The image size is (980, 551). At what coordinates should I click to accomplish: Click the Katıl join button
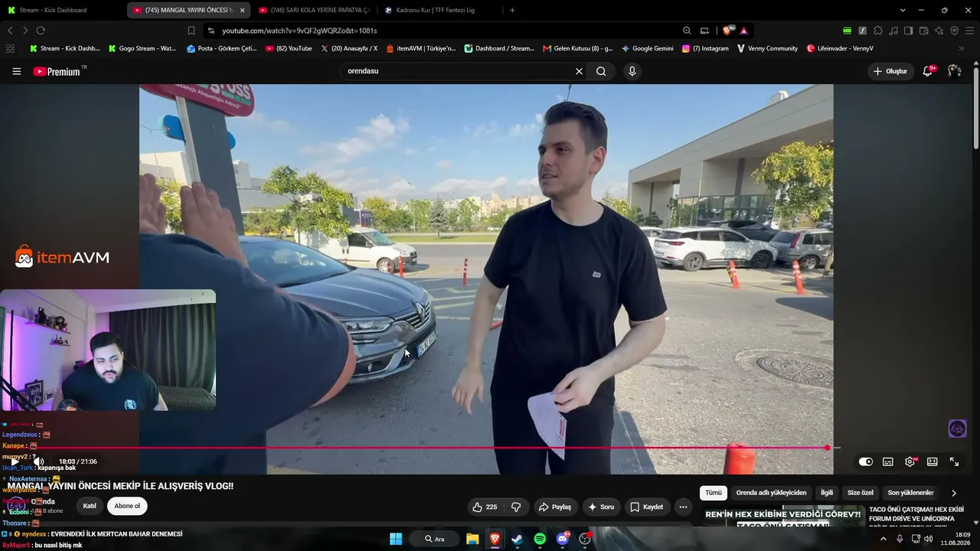pyautogui.click(x=90, y=506)
